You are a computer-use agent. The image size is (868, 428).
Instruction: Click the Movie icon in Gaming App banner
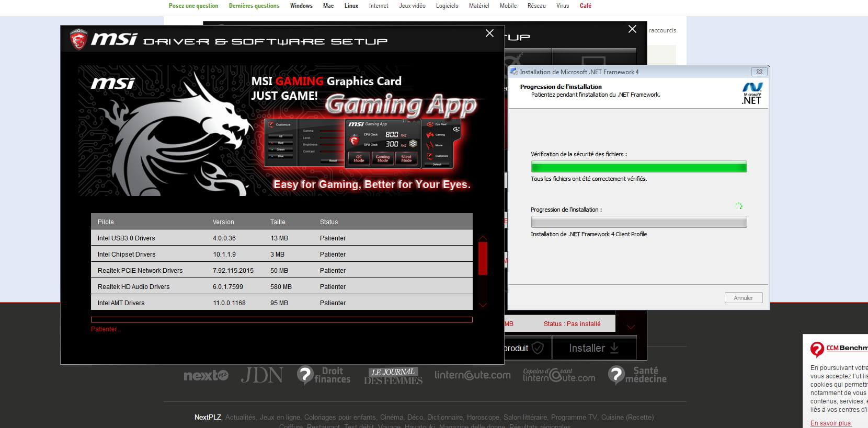(430, 145)
